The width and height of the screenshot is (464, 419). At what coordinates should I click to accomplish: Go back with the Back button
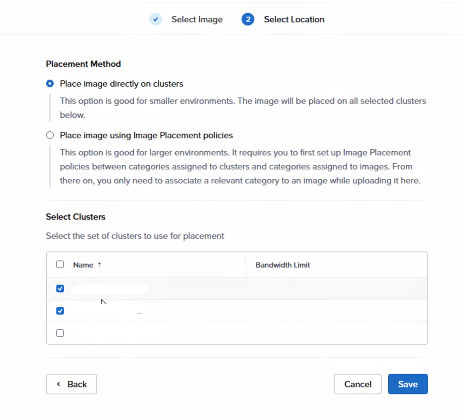click(71, 384)
